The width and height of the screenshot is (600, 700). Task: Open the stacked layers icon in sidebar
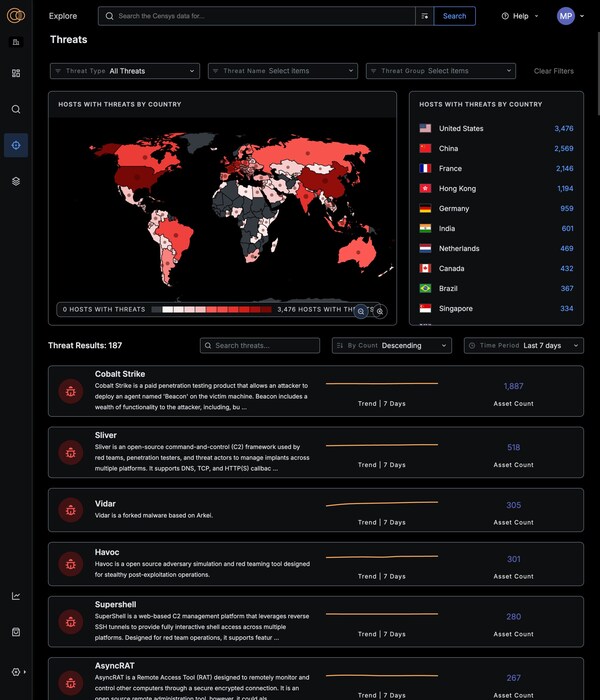click(x=16, y=181)
